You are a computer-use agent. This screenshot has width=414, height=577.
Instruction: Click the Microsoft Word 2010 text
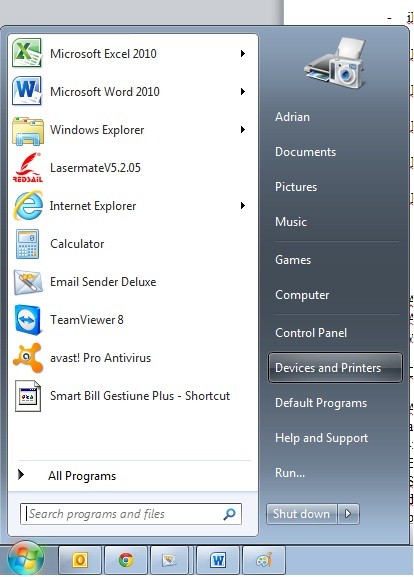point(105,92)
